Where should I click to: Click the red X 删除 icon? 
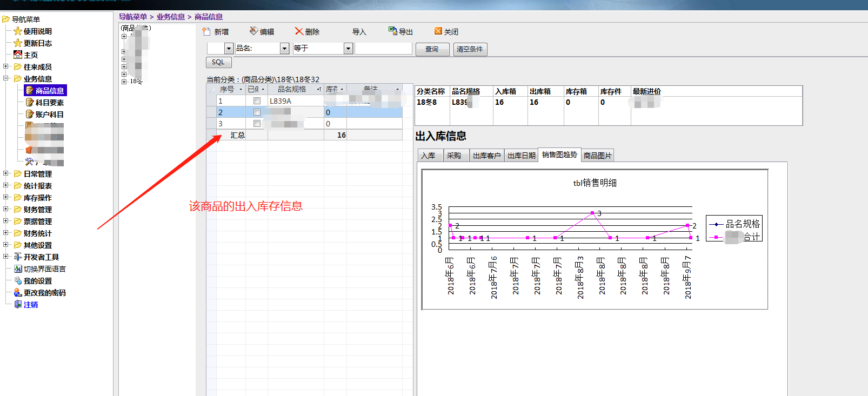point(299,31)
